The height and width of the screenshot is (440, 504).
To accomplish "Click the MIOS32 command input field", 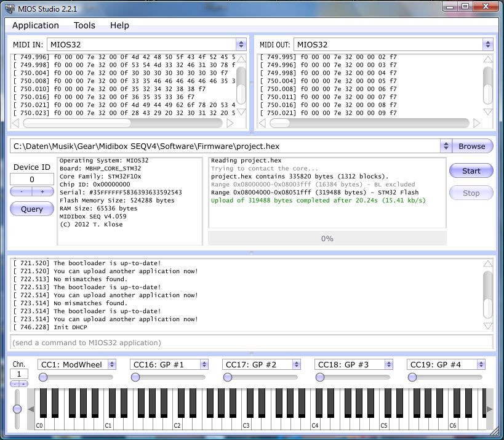I will pos(251,343).
